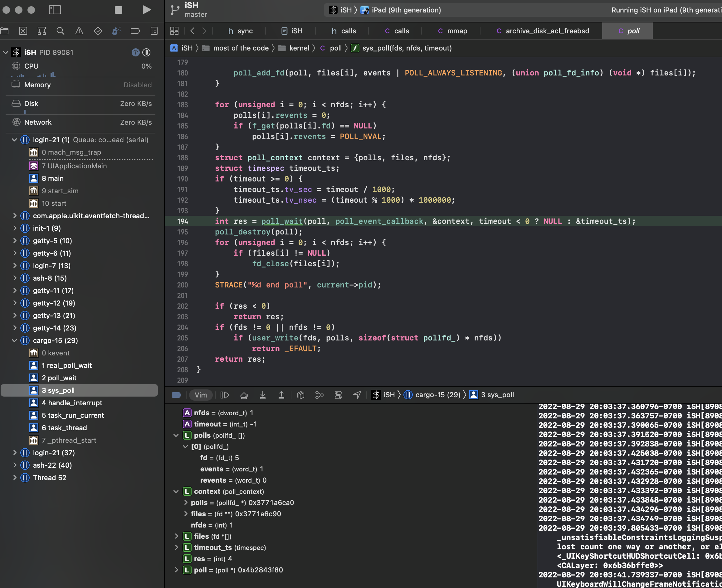Expand the timeout_ts variable
The width and height of the screenshot is (722, 588).
(176, 547)
